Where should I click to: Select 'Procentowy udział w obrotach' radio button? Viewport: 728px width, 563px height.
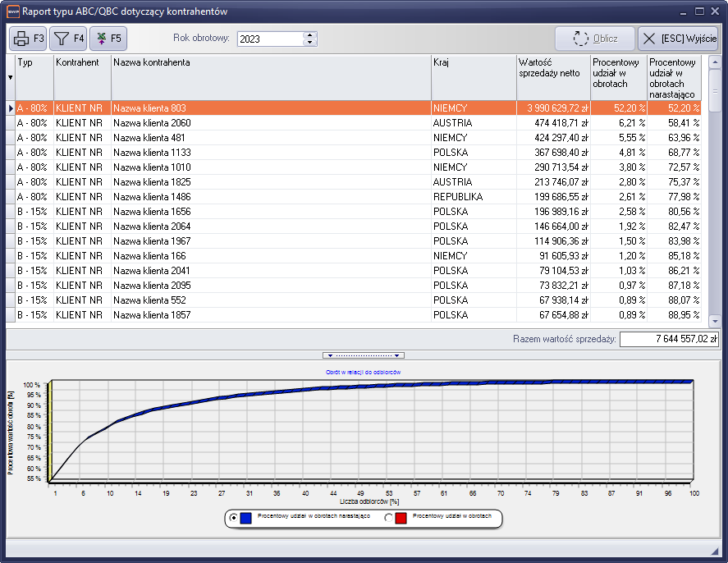389,518
